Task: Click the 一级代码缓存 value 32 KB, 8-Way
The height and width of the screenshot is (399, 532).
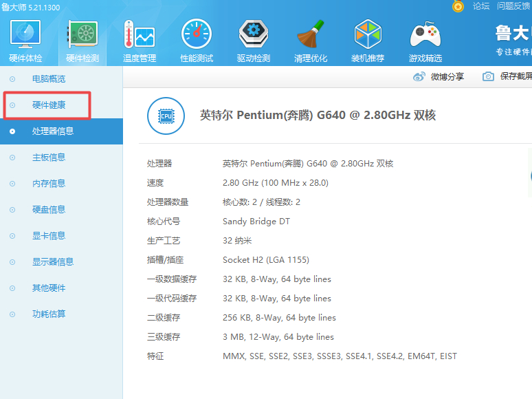Action: coord(277,299)
